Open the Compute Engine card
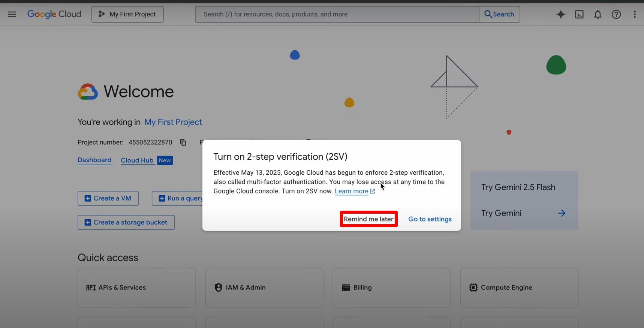644x328 pixels. [519, 288]
